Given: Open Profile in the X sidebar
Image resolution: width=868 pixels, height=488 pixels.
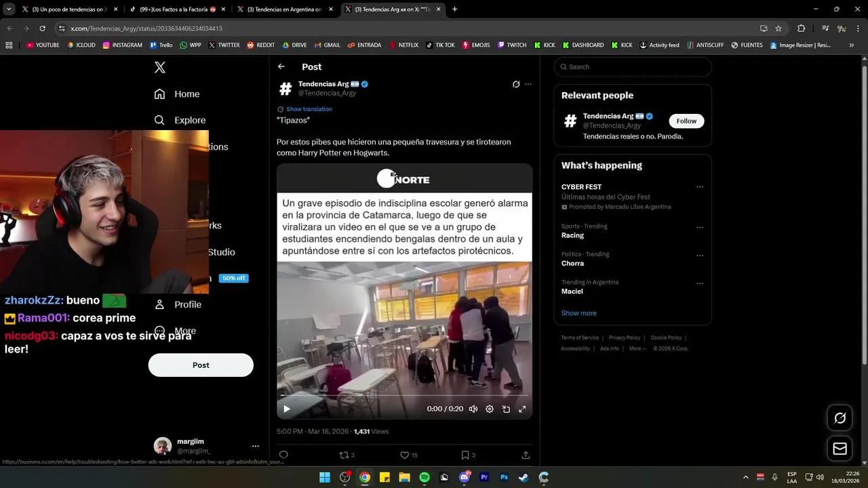Looking at the screenshot, I should click(x=178, y=304).
